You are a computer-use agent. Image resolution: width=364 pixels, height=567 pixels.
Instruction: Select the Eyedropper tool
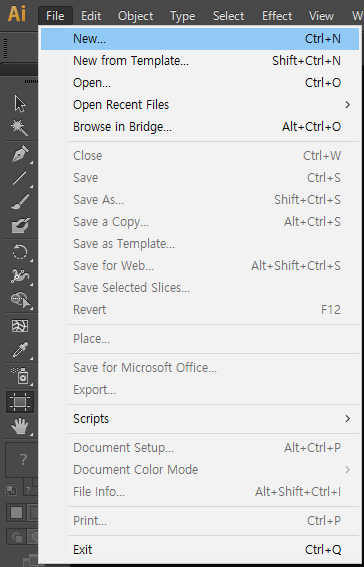click(x=20, y=349)
